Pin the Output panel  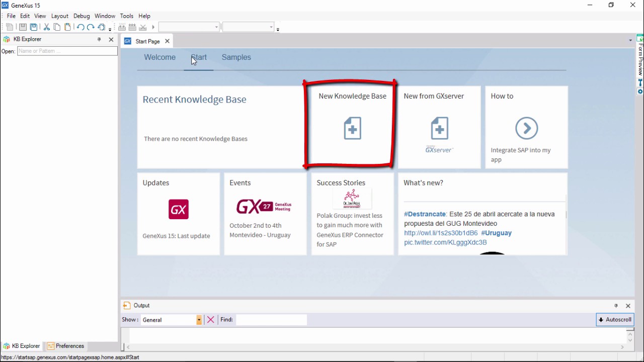pos(616,306)
